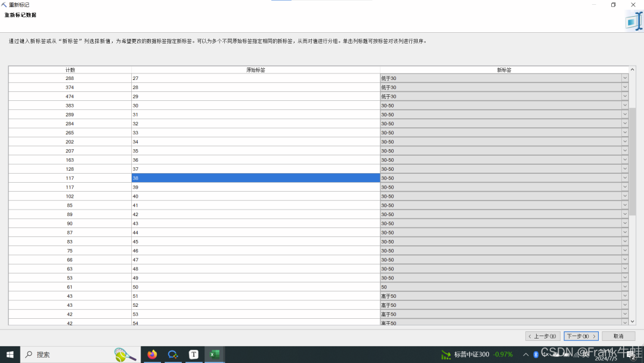This screenshot has width=644, height=363.
Task: Click count cell 383
Action: (70, 105)
